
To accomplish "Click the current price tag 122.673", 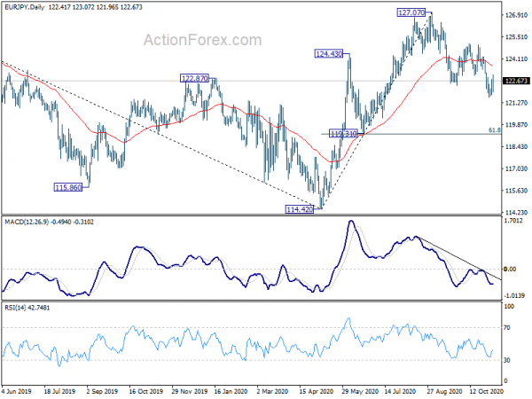I will pos(516,81).
